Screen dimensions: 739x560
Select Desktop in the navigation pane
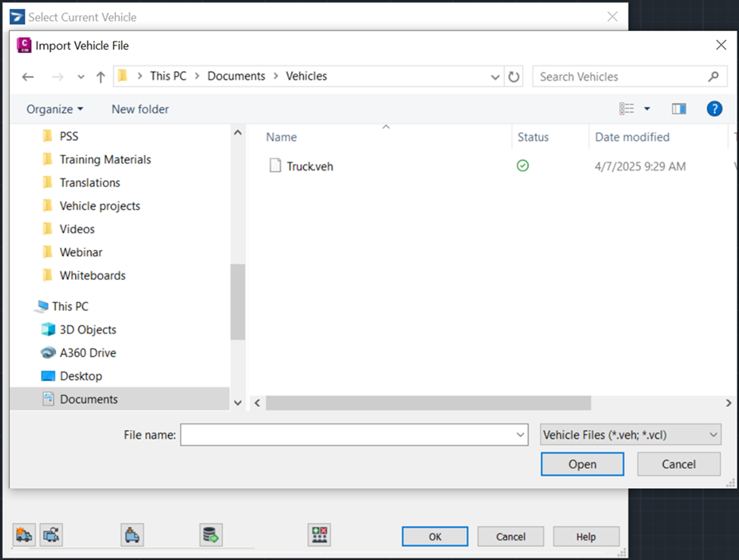pyautogui.click(x=80, y=376)
